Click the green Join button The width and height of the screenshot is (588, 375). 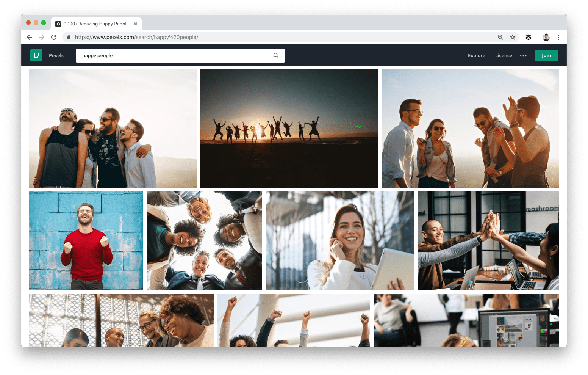point(546,55)
